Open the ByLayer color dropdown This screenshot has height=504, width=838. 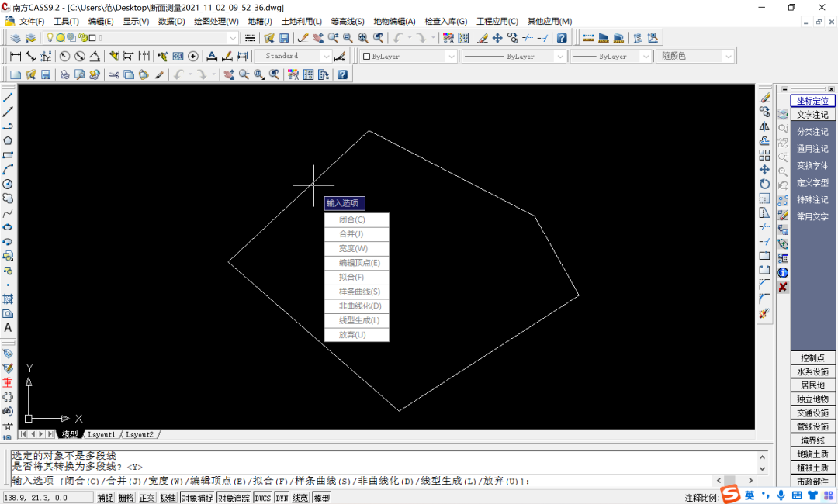pos(451,56)
